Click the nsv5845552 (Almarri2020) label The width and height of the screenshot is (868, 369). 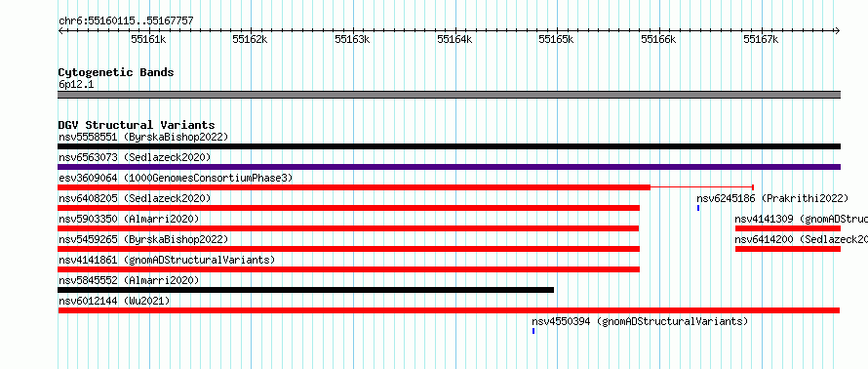coord(129,280)
